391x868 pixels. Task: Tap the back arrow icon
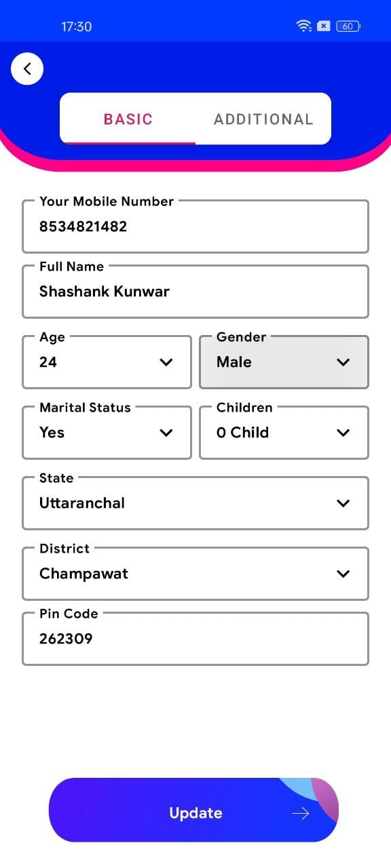27,68
